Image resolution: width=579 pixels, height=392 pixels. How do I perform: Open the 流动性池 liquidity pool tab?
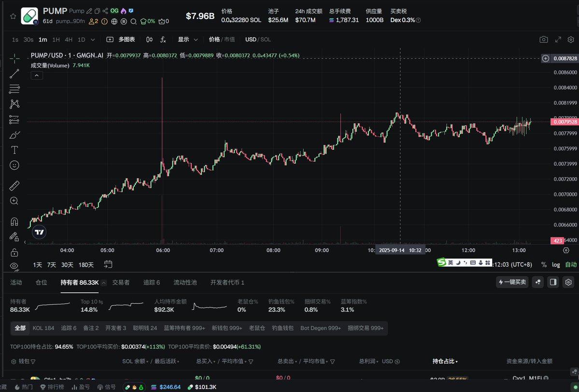185,282
